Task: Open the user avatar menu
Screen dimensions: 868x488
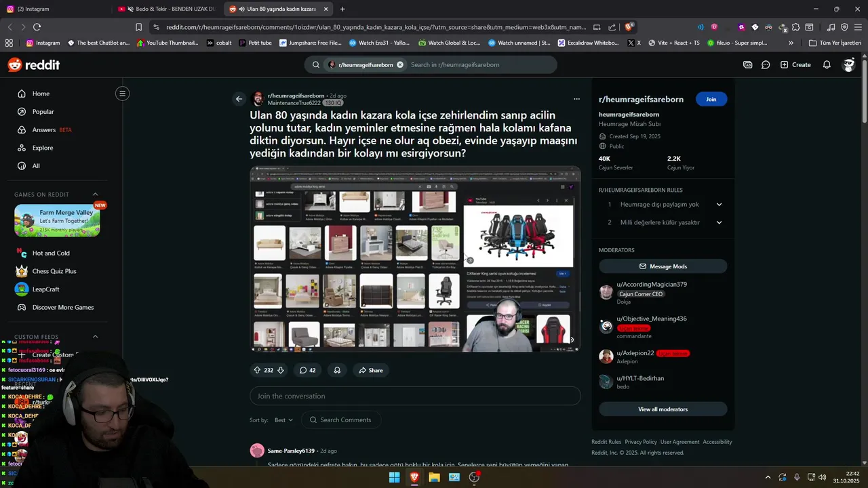Action: tap(848, 64)
